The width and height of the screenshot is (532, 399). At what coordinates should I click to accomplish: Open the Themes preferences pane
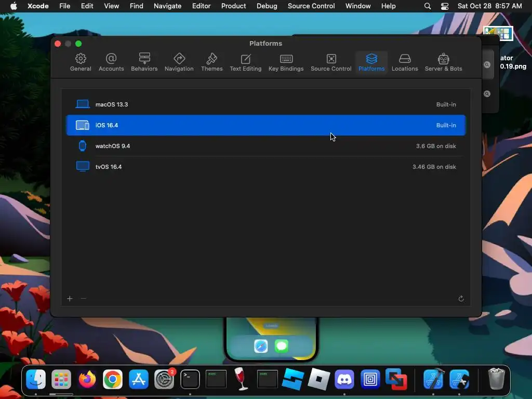click(212, 62)
